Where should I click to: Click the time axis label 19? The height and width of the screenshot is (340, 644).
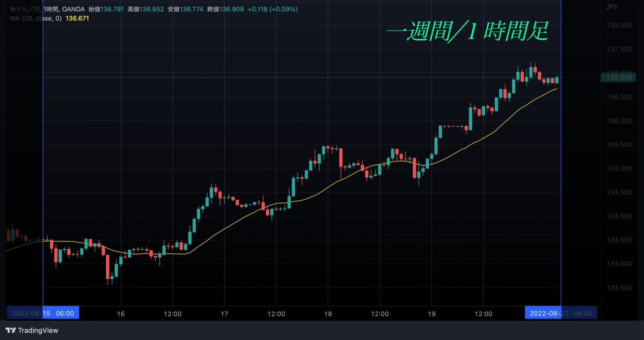click(x=432, y=313)
